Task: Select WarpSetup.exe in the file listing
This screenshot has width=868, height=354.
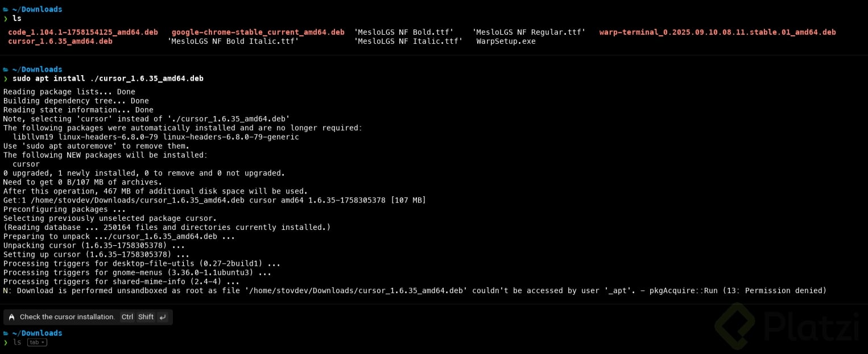Action: pyautogui.click(x=506, y=42)
